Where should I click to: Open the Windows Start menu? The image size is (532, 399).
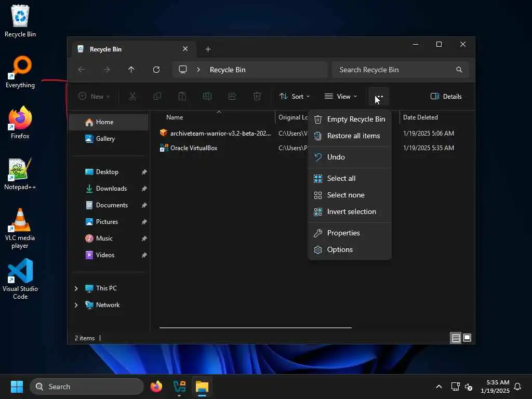pos(17,387)
